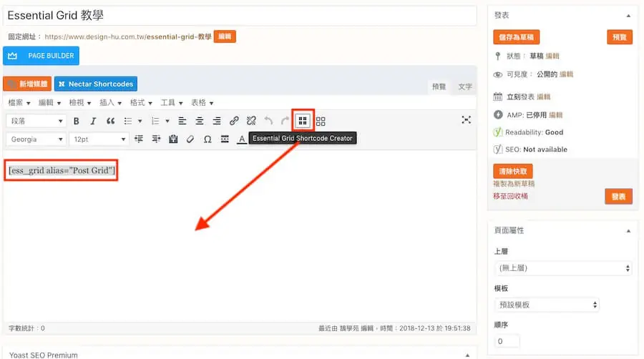Viewport: 644px width, 359px height.
Task: Toggle bold formatting
Action: [x=76, y=121]
